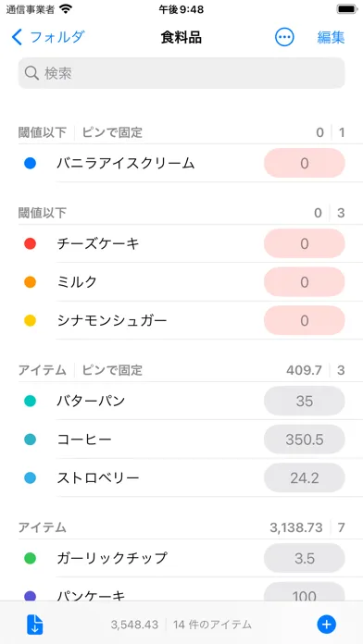Viewport: 363px width, 644px height.
Task: Open the ストロベリー item row
Action: [181, 477]
